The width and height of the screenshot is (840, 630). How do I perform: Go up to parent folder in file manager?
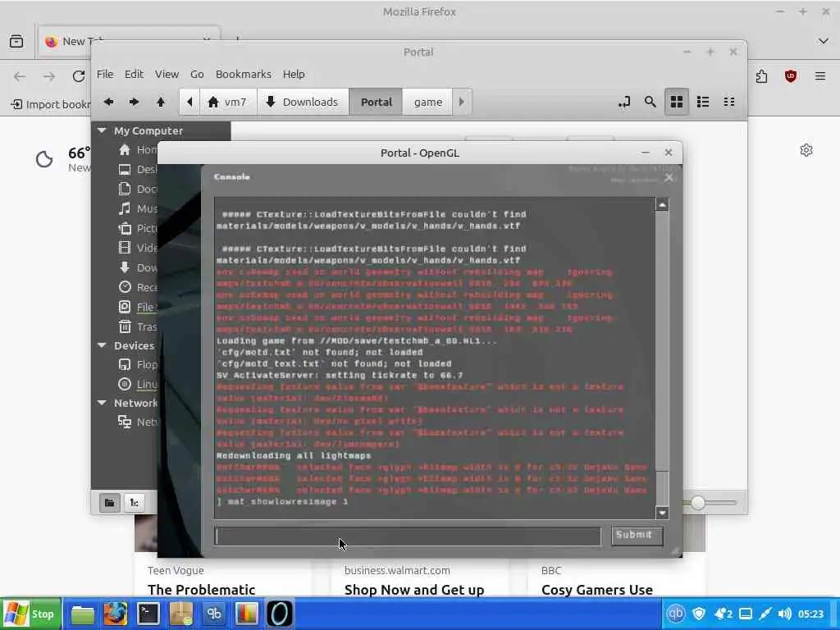pyautogui.click(x=161, y=102)
